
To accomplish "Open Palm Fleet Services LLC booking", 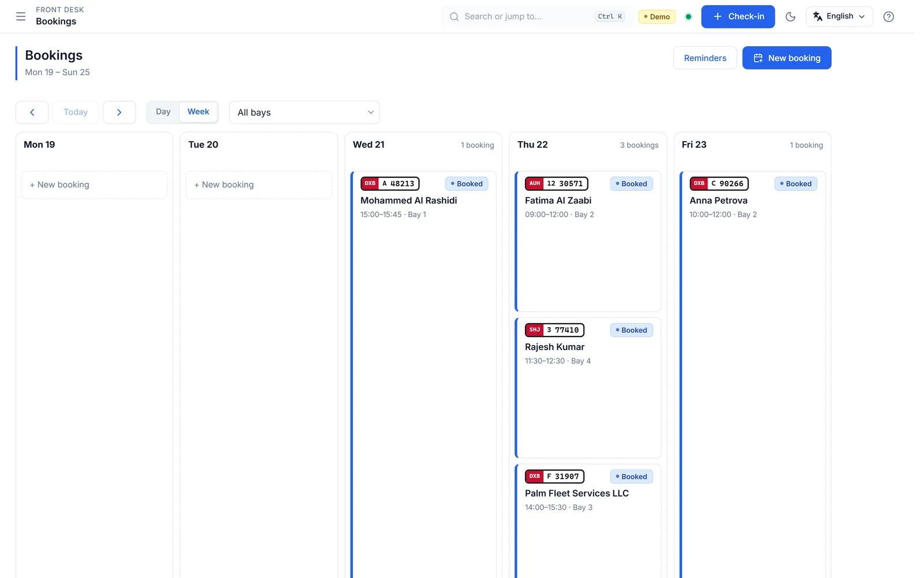I will pos(588,521).
